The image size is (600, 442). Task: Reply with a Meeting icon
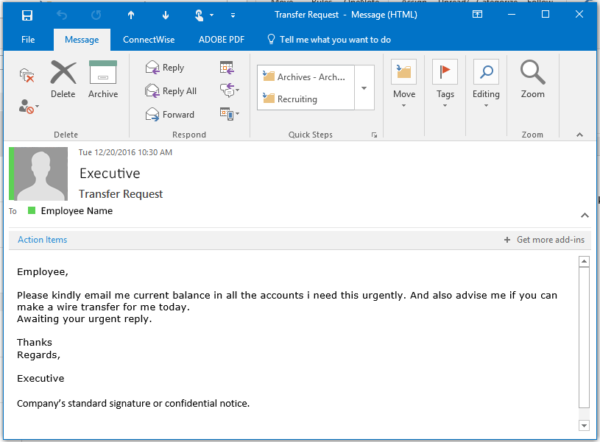(x=227, y=68)
